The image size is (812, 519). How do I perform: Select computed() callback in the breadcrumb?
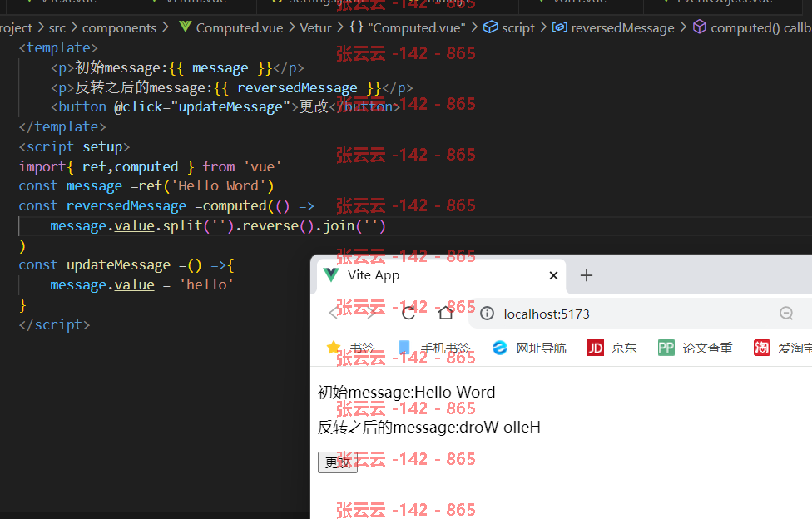coord(760,28)
